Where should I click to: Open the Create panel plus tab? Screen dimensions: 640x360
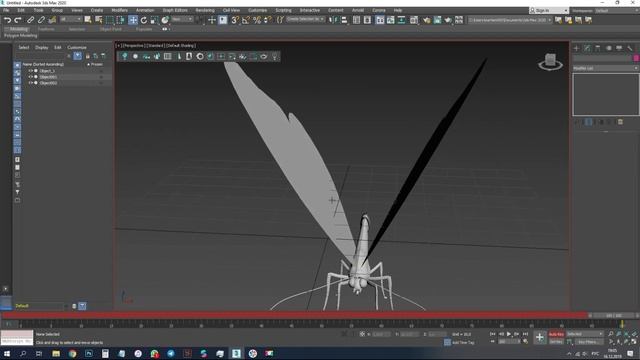(576, 48)
